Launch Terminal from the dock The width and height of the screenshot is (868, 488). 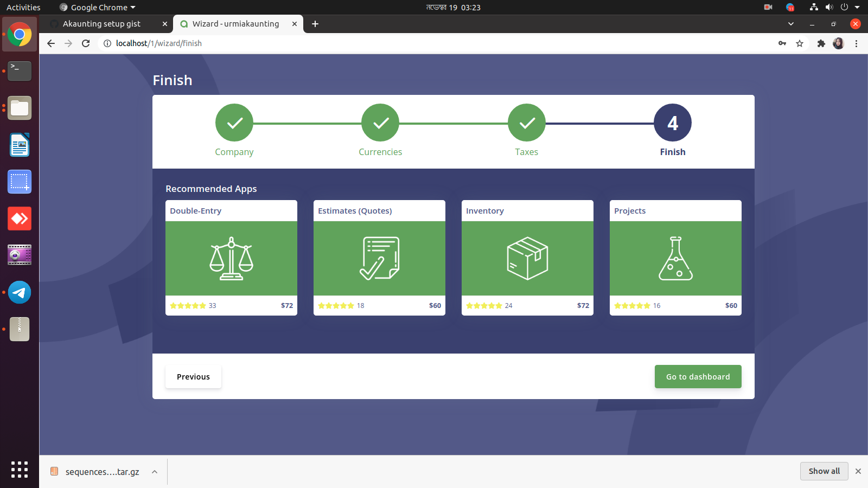click(x=20, y=71)
